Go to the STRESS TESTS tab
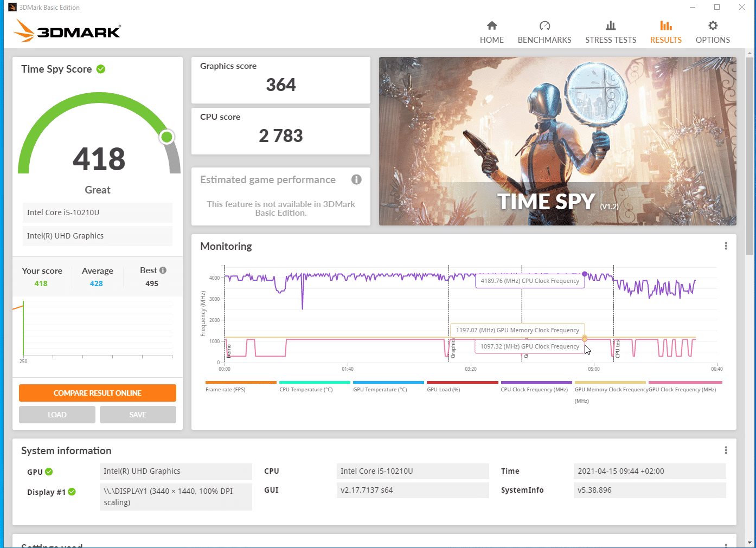This screenshot has height=548, width=756. tap(611, 33)
